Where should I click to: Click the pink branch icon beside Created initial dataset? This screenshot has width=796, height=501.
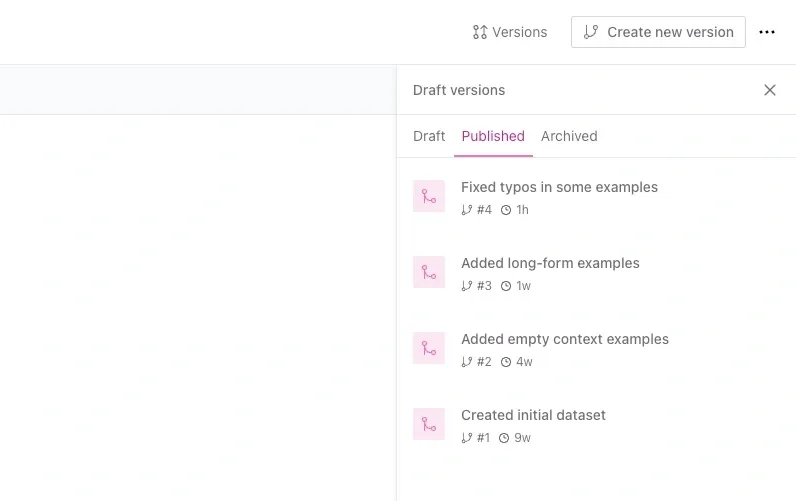click(429, 424)
